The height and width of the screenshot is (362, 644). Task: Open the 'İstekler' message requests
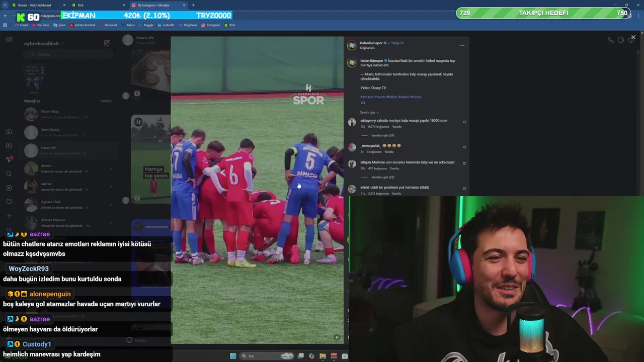[106, 101]
